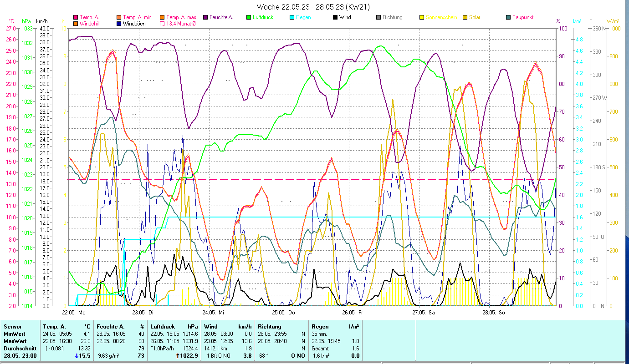629x364 pixels.
Task: Click the "22.05. 19:45" rain timestamp
Action: click(326, 341)
